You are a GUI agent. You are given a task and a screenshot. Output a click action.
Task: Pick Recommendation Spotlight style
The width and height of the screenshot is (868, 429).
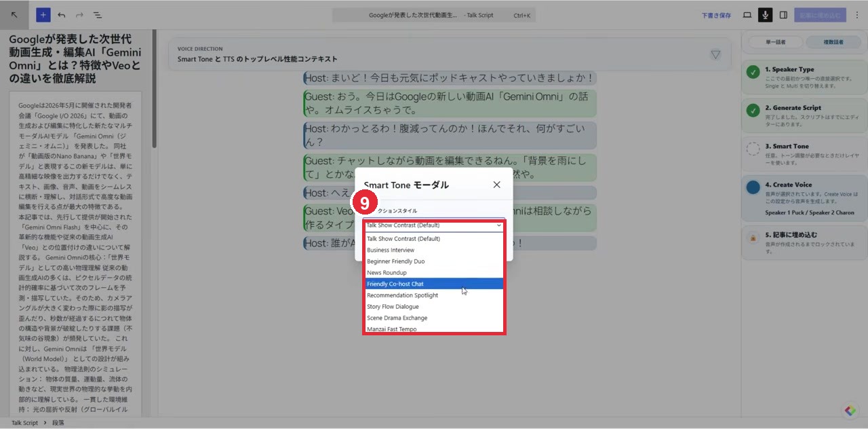(434, 295)
